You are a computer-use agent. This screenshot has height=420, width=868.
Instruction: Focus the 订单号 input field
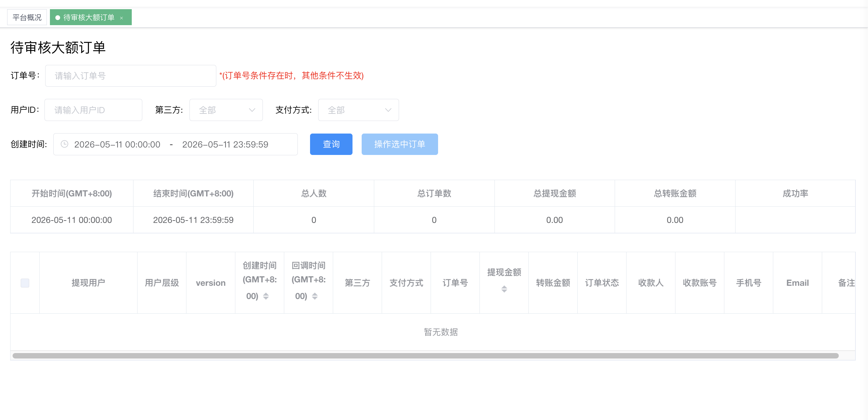pyautogui.click(x=131, y=76)
